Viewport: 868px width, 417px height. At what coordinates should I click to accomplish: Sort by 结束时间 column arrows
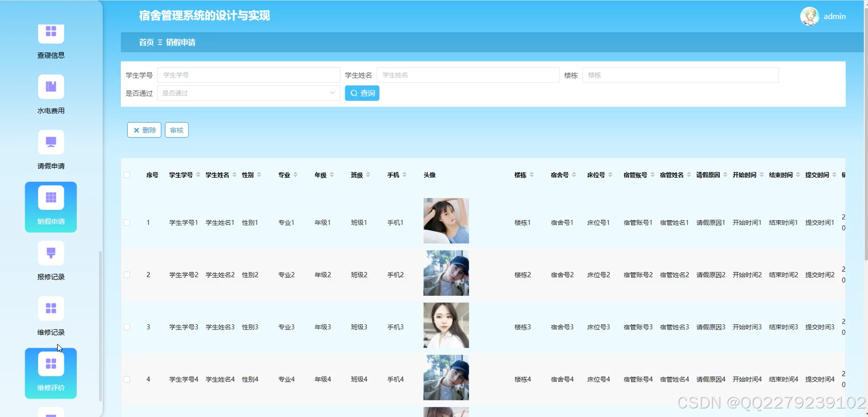pos(798,175)
